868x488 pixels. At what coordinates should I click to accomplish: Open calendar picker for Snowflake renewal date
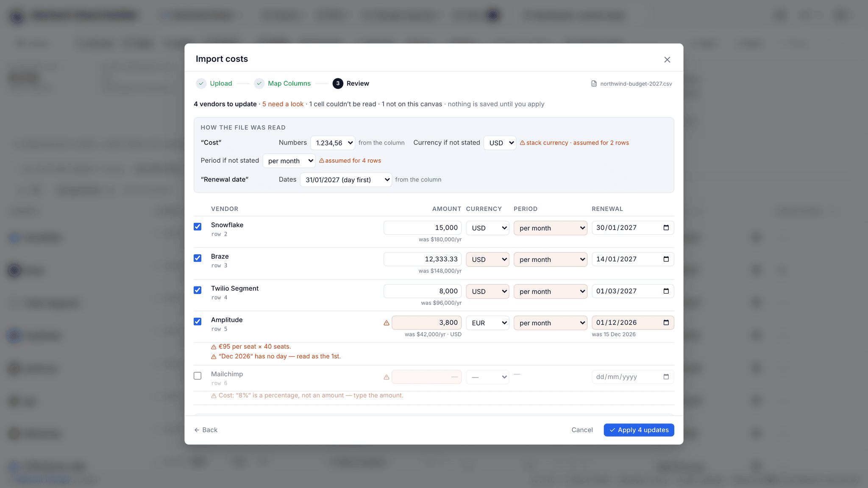click(666, 228)
